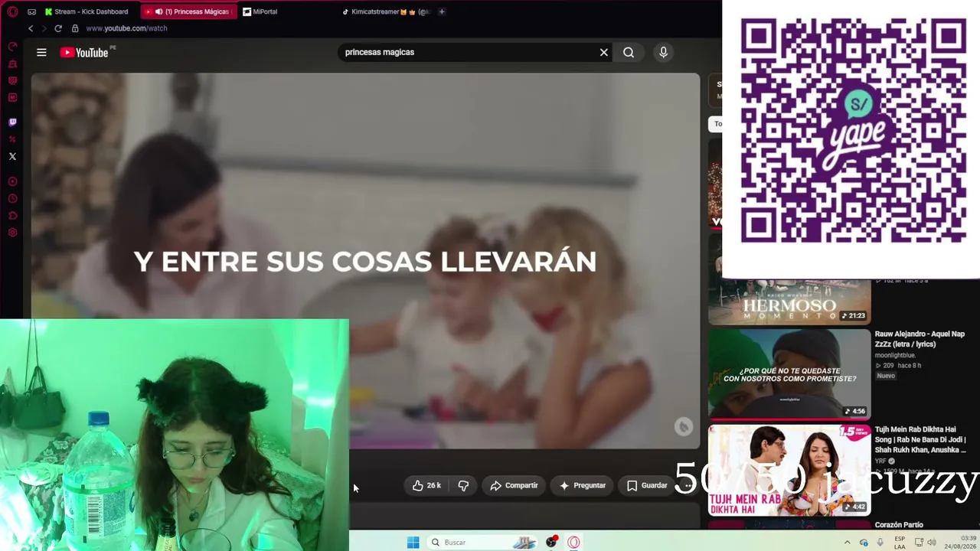This screenshot has height=551, width=980.
Task: Play the Tujh Mein Rab Dikhta Hai thumbnail
Action: coord(789,470)
